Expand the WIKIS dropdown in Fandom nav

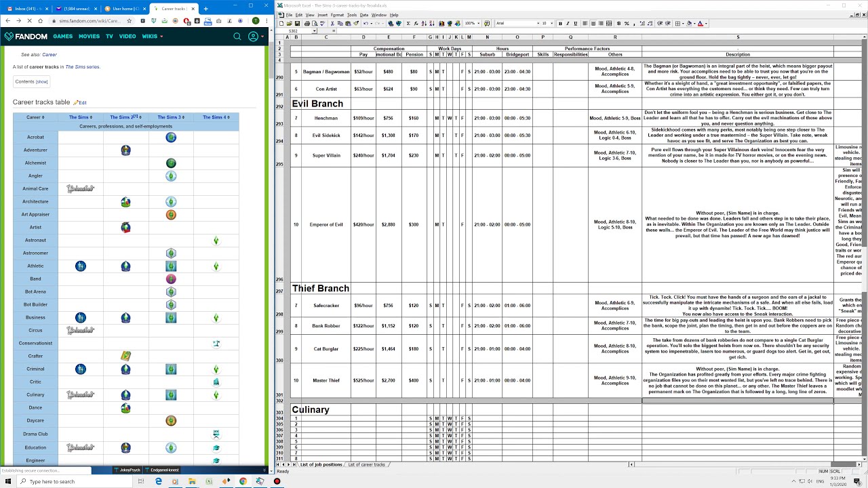[152, 37]
